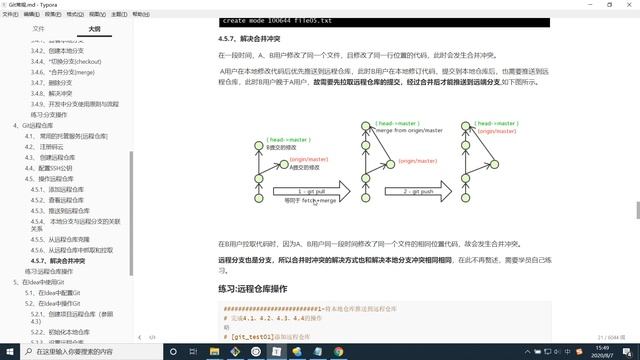Image resolution: width=640 pixels, height=360 pixels.
Task: Open the notification center icon
Action: click(627, 351)
